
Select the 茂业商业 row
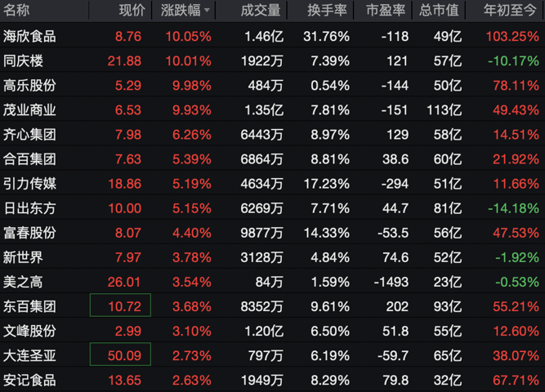(30, 110)
